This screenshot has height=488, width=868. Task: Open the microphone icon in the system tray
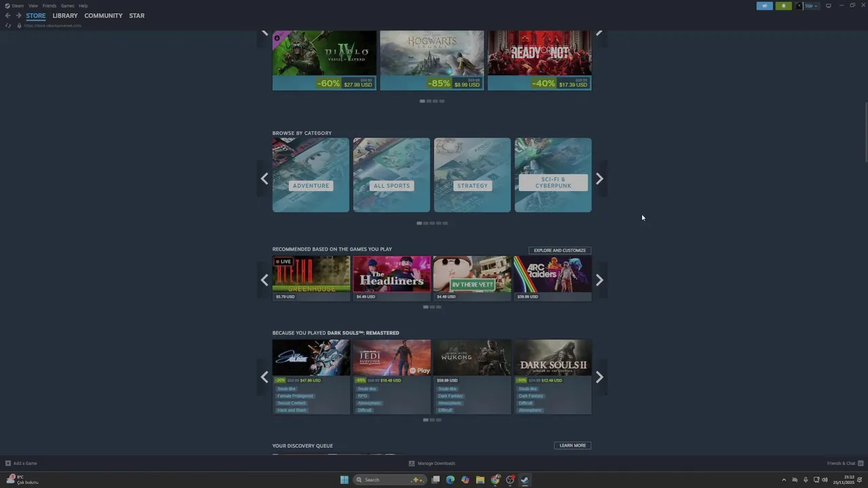click(806, 480)
